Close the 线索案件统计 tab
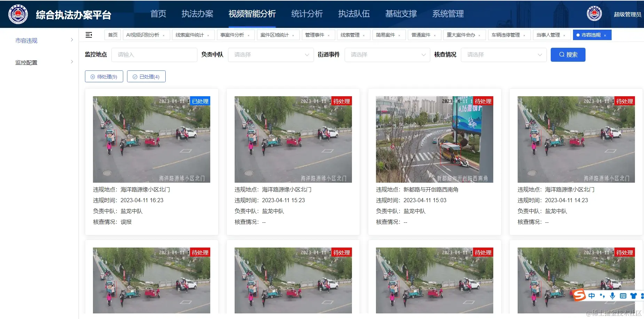644x319 pixels. point(208,35)
